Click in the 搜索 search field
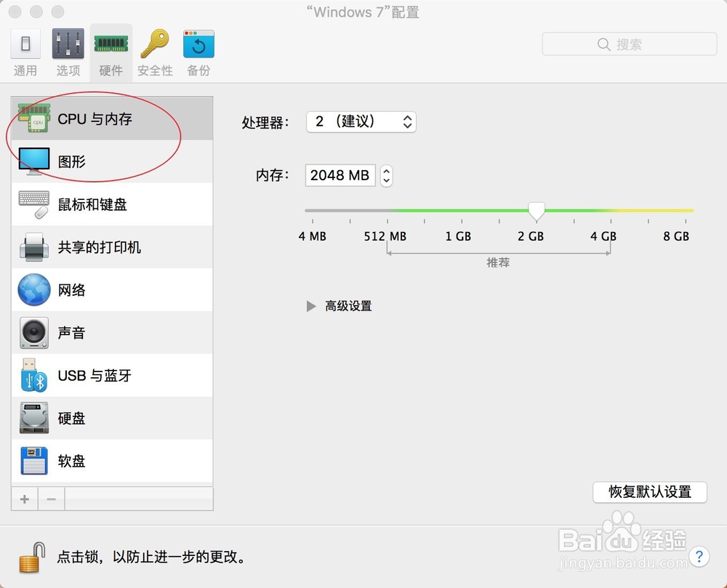This screenshot has height=588, width=727. click(630, 44)
